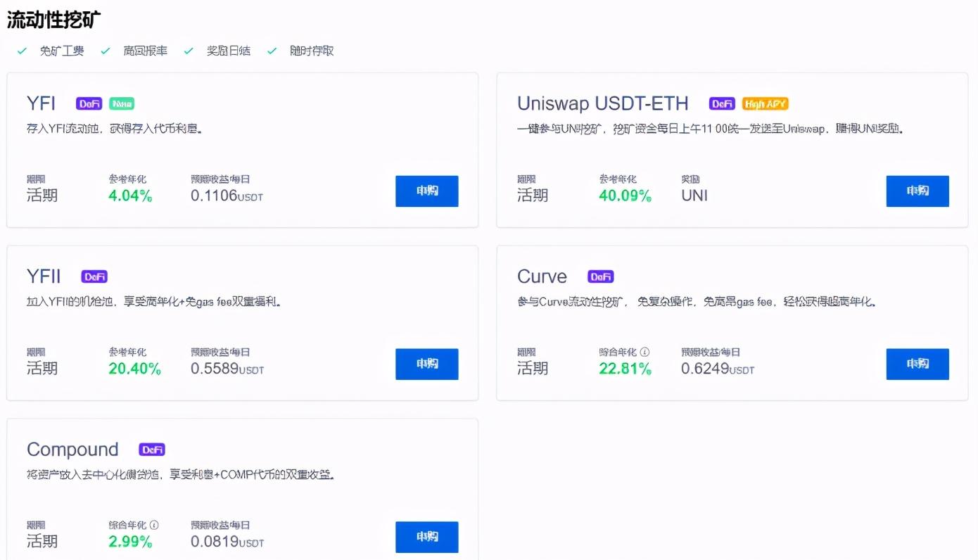Click the 0.5589 USDT daily earnings value

[x=227, y=369]
